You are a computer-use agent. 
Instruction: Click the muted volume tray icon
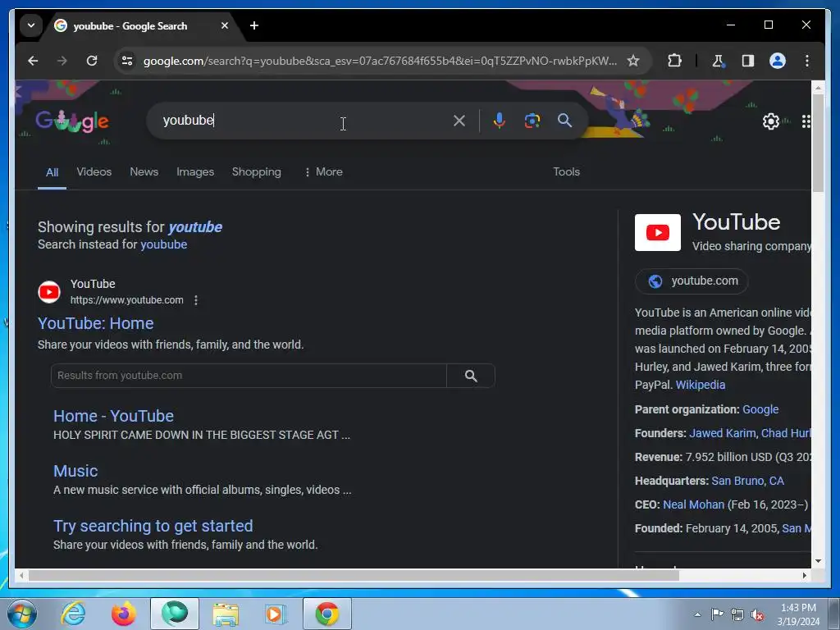(757, 615)
